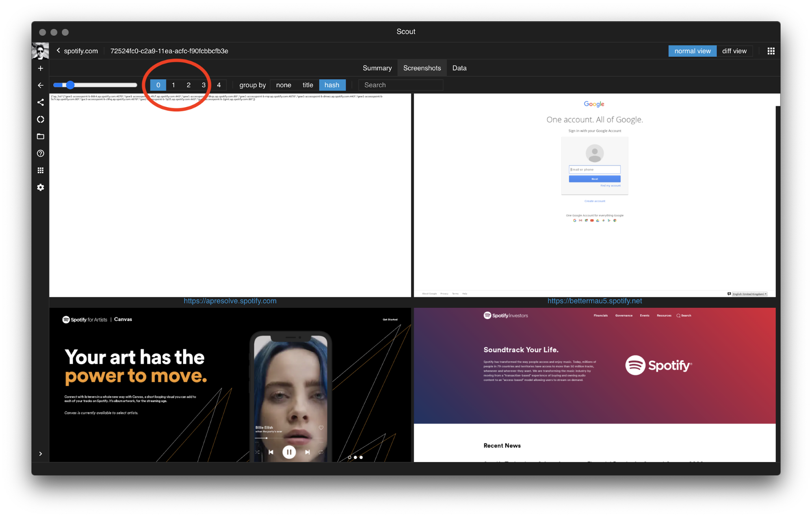Click the thumbnail size slider handle
This screenshot has width=812, height=517.
[70, 85]
